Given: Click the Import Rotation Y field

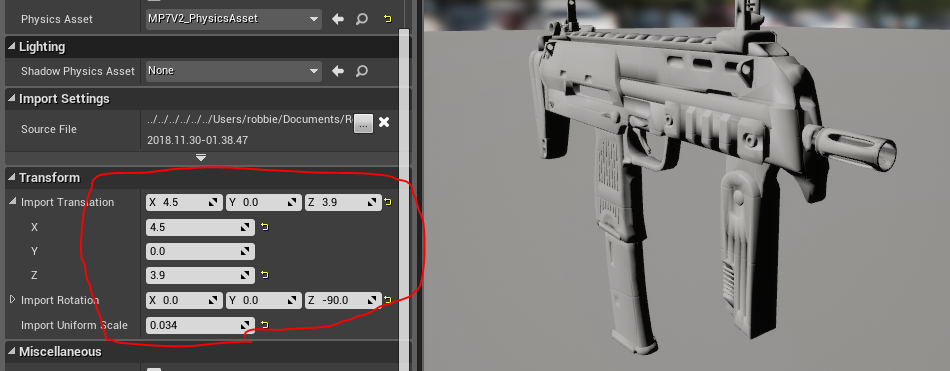Looking at the screenshot, I should click(264, 300).
